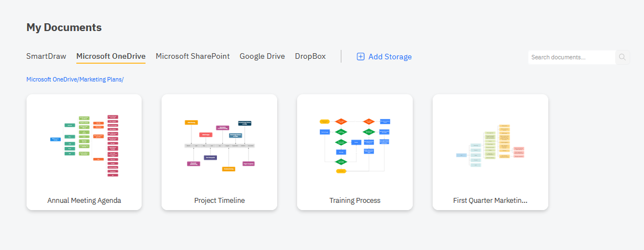Screen dimensions: 644x250
Task: Click the Add Storage link text
Action: tap(390, 57)
